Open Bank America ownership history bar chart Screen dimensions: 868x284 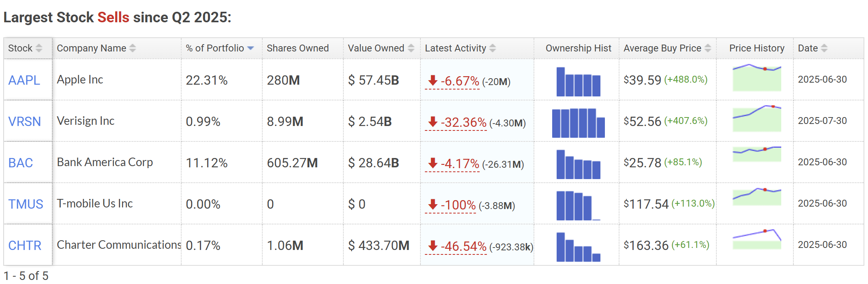point(578,164)
